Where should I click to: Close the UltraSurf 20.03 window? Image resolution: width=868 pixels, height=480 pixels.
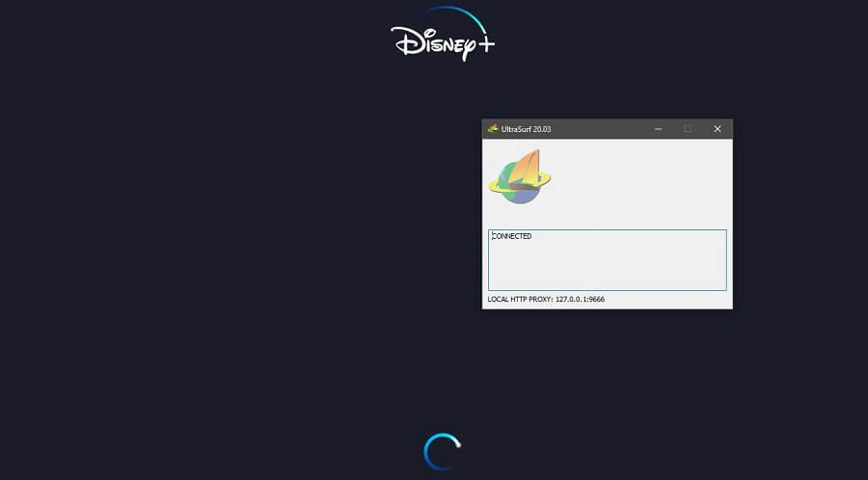(x=718, y=129)
